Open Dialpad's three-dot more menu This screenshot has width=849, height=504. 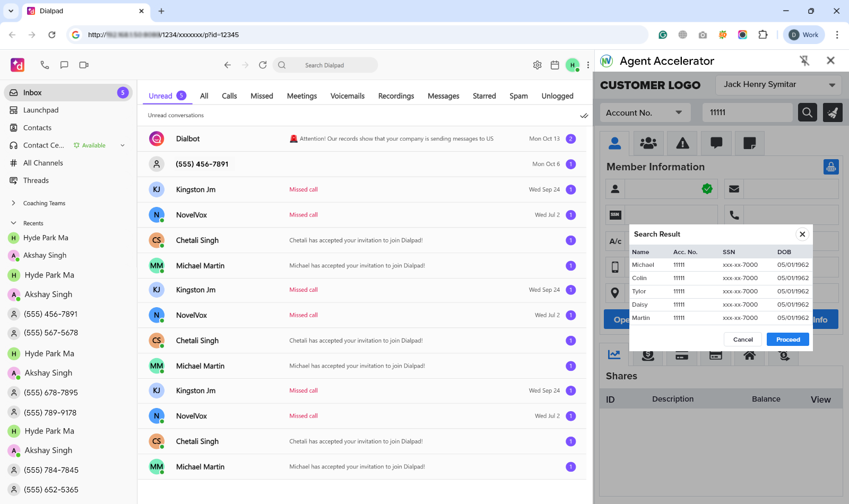pos(588,65)
